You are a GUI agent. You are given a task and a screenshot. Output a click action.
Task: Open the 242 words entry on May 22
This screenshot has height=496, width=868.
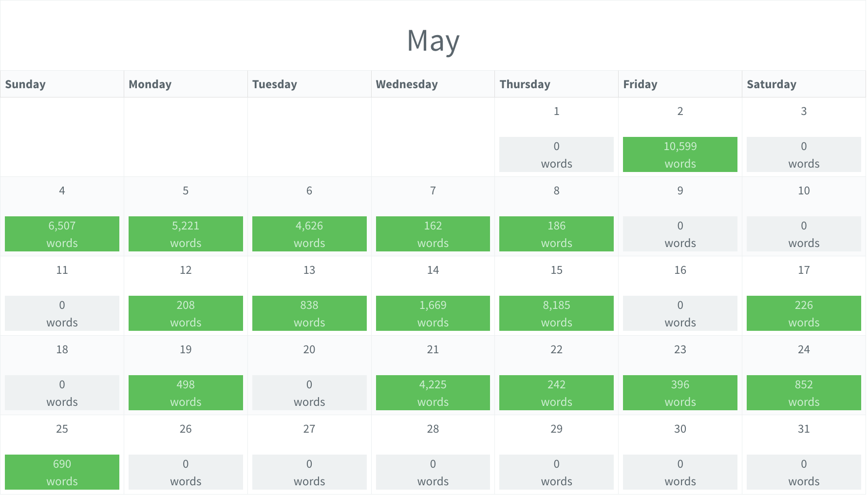click(556, 393)
